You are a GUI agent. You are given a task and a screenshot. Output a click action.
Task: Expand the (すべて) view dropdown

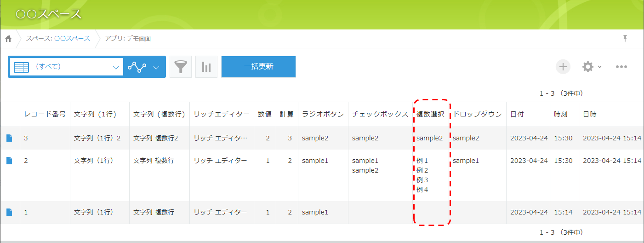tap(115, 67)
